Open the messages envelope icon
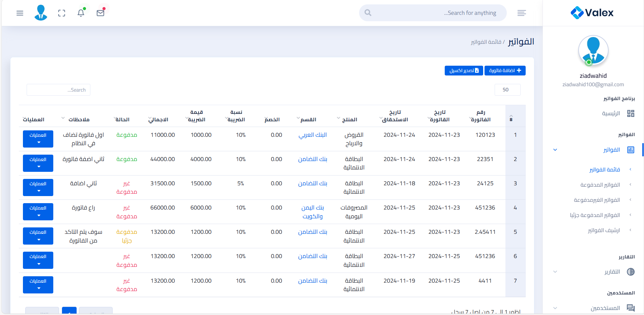The width and height of the screenshot is (644, 315). pos(100,13)
